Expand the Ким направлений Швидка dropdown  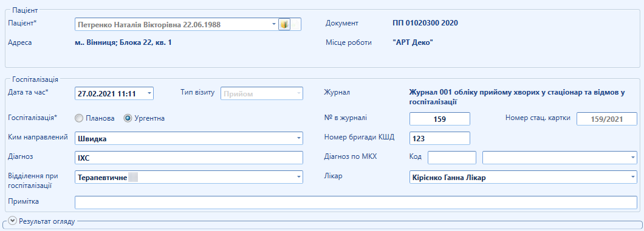[x=298, y=138]
